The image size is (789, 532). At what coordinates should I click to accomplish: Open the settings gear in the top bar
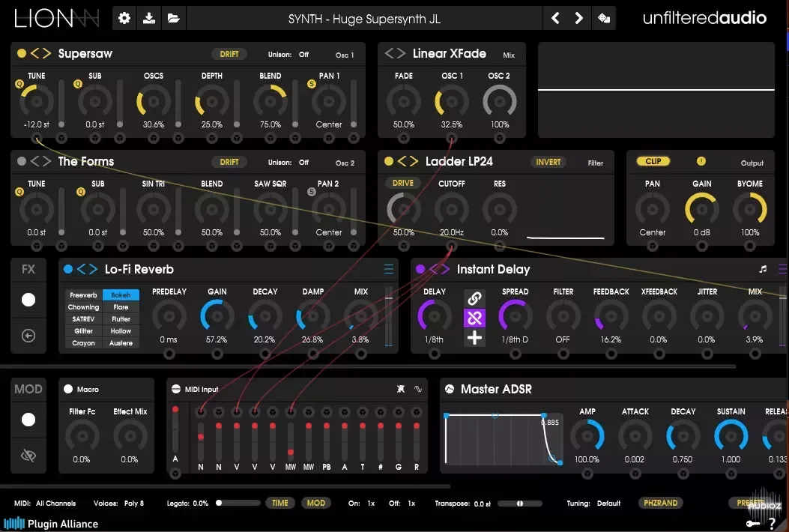coord(124,19)
